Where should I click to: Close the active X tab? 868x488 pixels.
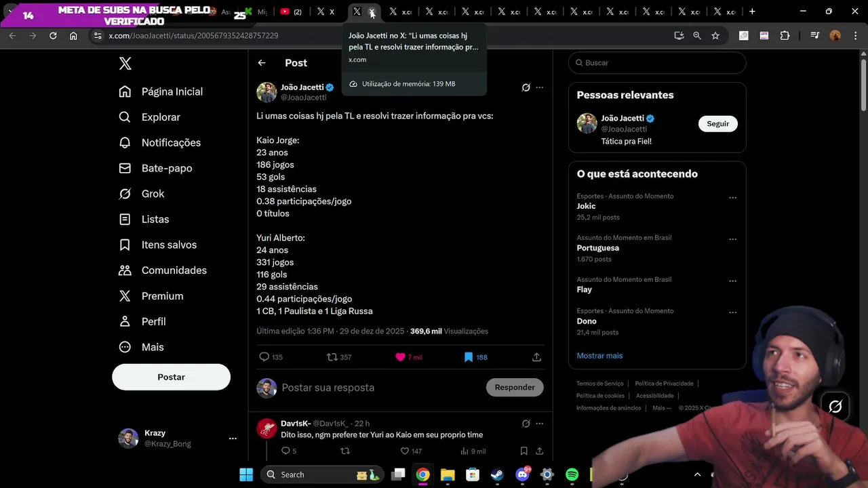[x=372, y=12]
